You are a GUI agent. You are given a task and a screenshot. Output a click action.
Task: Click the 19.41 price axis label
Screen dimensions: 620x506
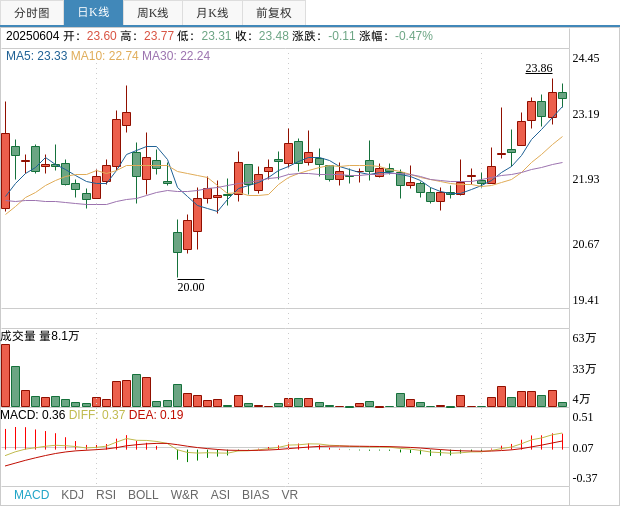[x=586, y=300]
